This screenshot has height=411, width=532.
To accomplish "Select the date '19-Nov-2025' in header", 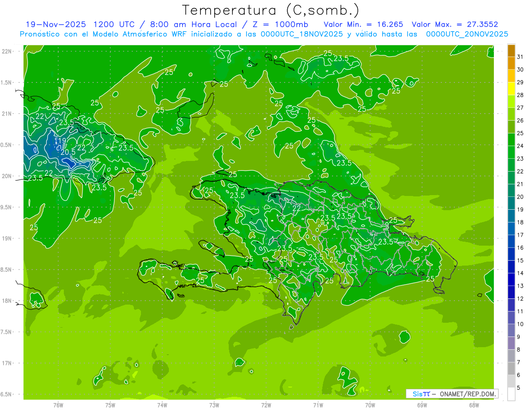I will [x=55, y=24].
